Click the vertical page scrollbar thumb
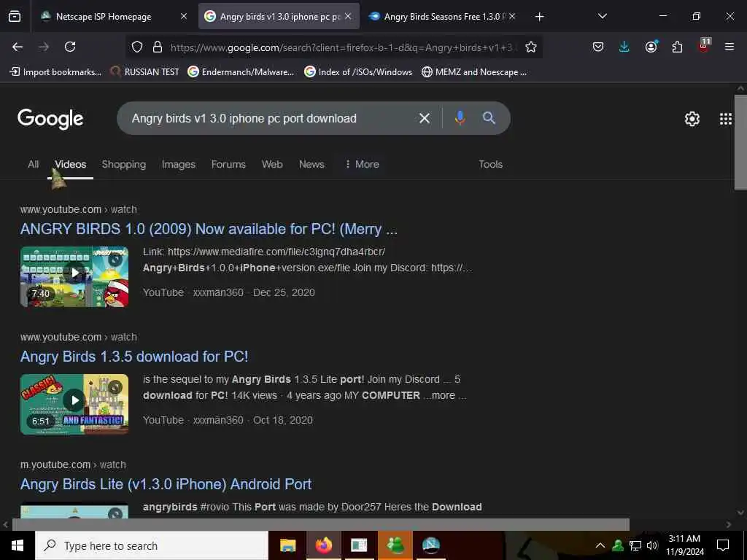747x560 pixels. coord(740,142)
